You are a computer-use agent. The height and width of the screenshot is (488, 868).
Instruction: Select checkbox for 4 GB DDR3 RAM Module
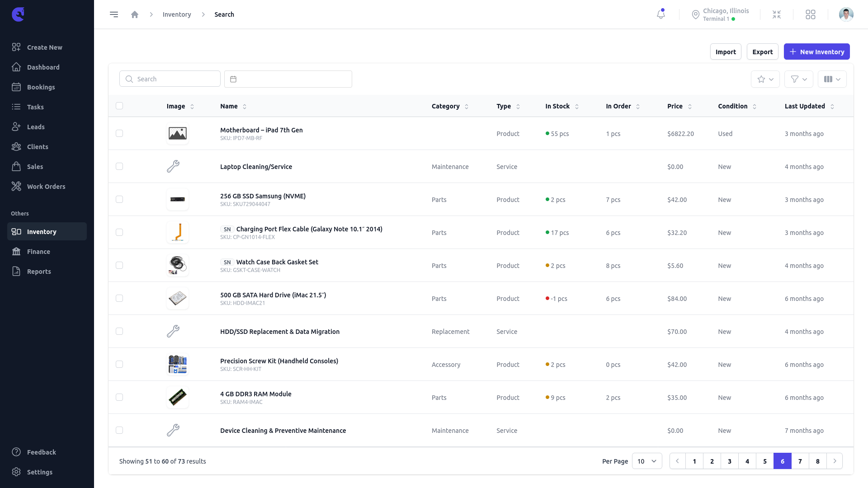coord(119,397)
